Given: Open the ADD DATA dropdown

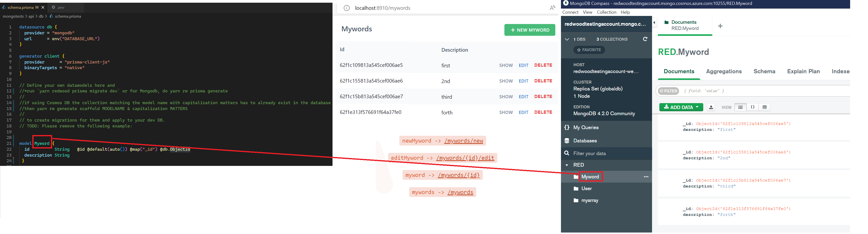Looking at the screenshot, I should (681, 107).
